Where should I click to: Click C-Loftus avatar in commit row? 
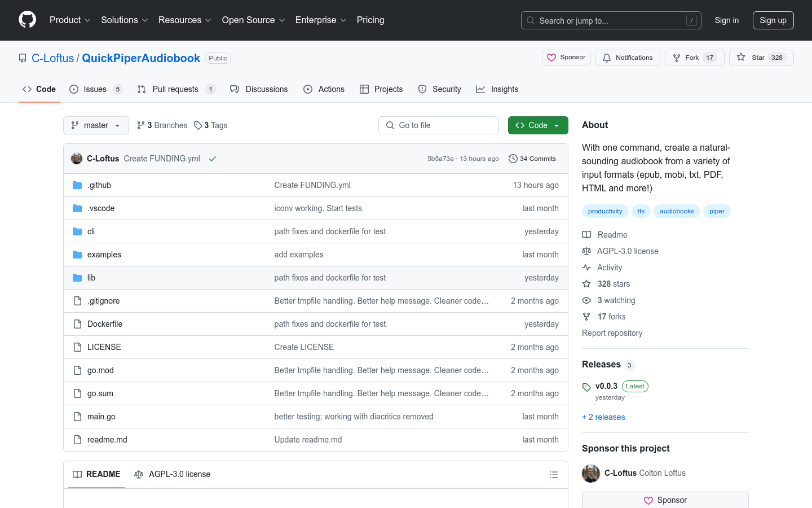tap(77, 159)
